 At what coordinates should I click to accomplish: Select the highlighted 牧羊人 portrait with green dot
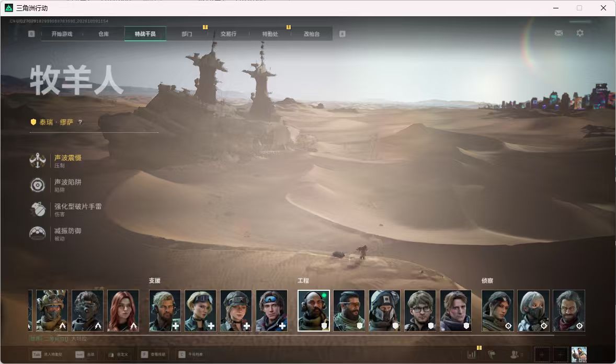pyautogui.click(x=314, y=311)
